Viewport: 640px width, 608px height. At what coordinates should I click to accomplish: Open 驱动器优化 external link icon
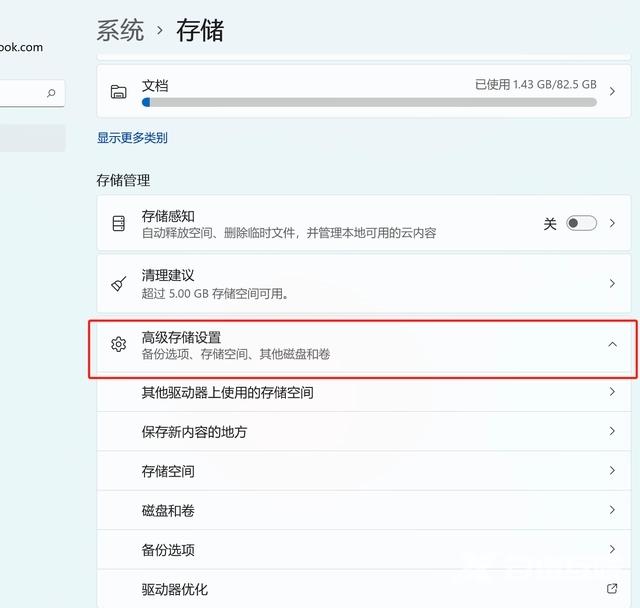(612, 588)
